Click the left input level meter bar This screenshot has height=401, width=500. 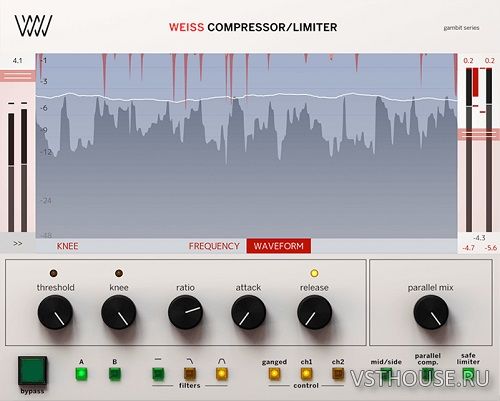click(x=11, y=172)
